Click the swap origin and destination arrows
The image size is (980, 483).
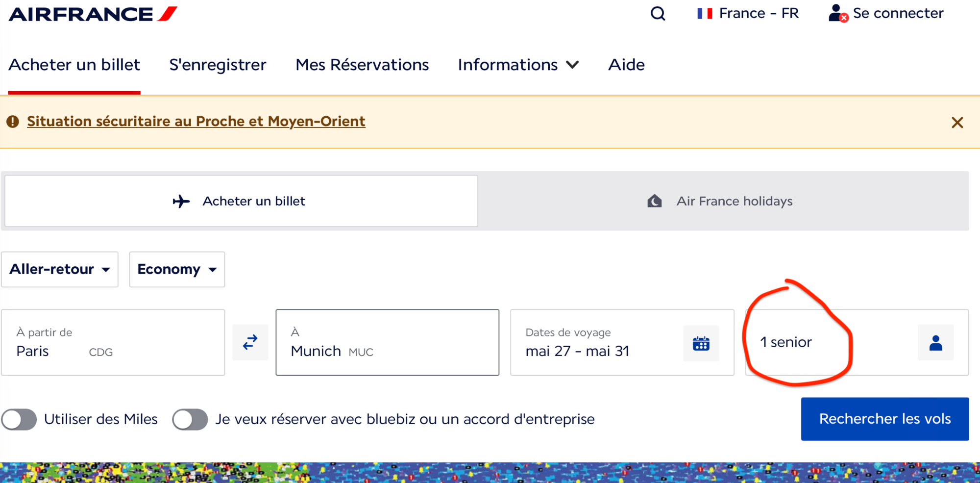tap(250, 342)
